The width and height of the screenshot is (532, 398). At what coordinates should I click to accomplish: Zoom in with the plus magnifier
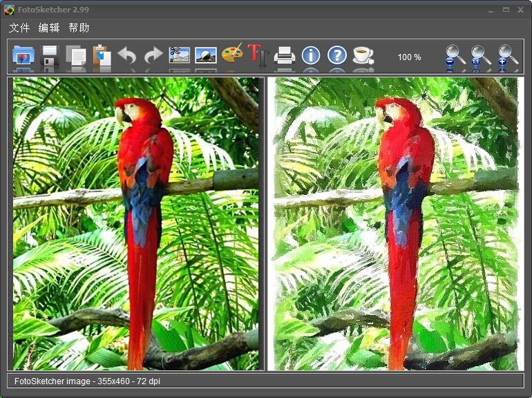tap(508, 55)
